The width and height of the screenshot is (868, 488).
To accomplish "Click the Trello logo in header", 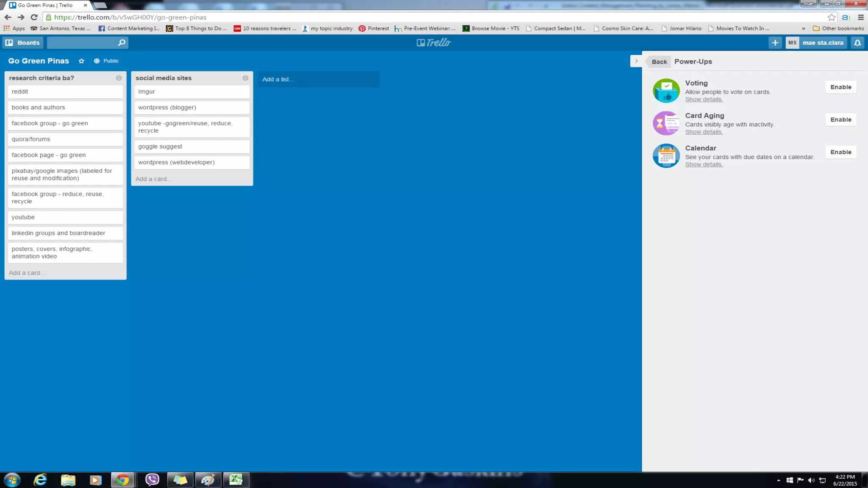I will [434, 42].
